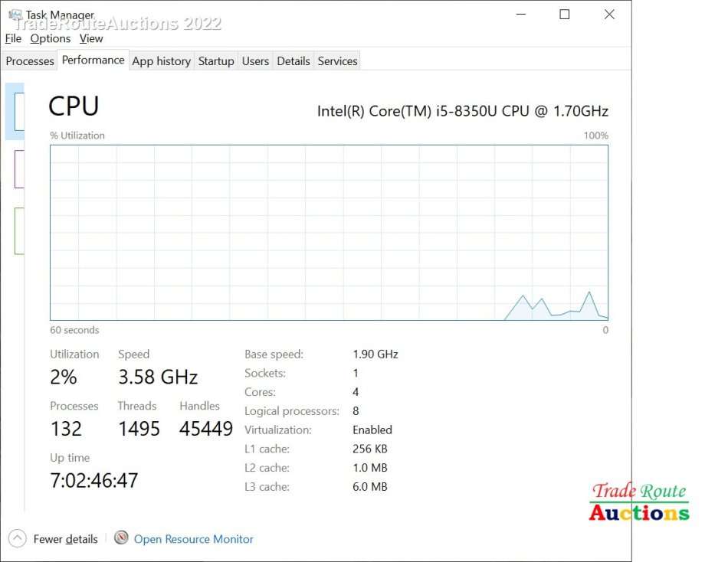
Task: Open the View menu
Action: (x=91, y=38)
